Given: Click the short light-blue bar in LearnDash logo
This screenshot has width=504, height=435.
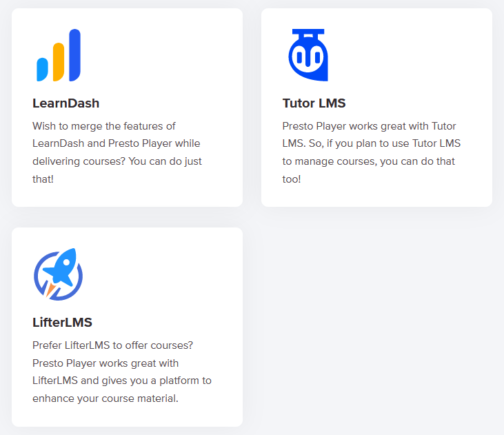Looking at the screenshot, I should 42,70.
